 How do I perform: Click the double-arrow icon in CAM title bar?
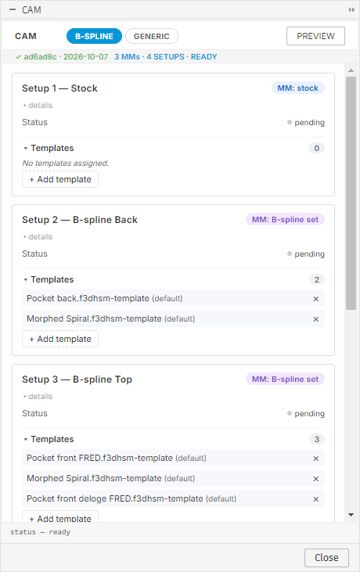[351, 10]
